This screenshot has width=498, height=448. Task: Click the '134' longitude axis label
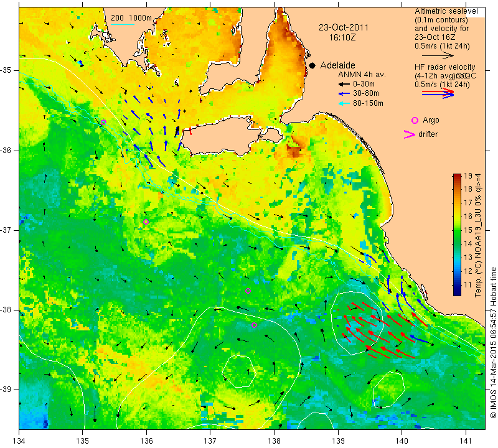(x=19, y=441)
